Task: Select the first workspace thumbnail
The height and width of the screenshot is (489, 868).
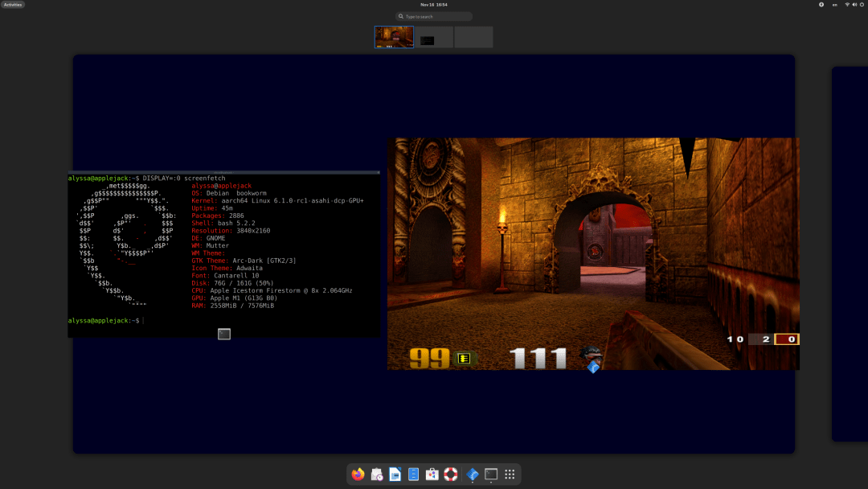Action: pos(394,37)
